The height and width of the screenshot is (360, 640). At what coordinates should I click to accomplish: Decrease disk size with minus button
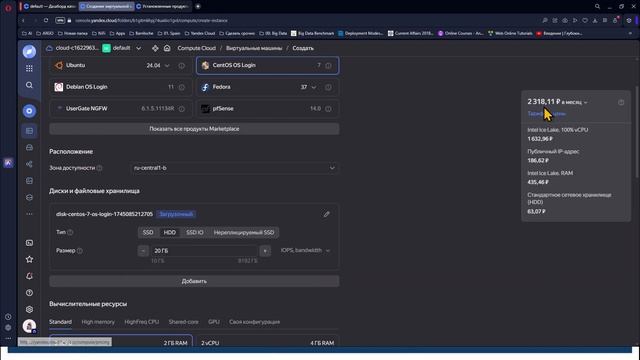point(143,251)
